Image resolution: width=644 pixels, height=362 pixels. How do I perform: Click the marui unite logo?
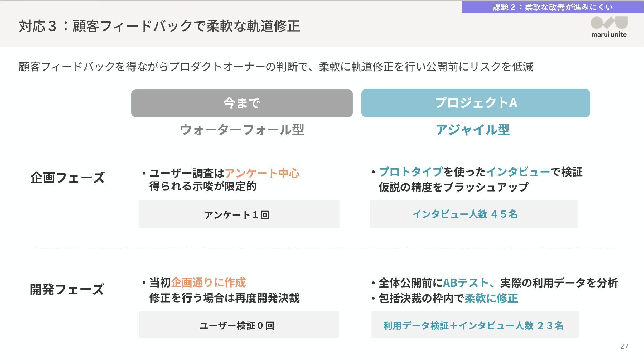609,27
